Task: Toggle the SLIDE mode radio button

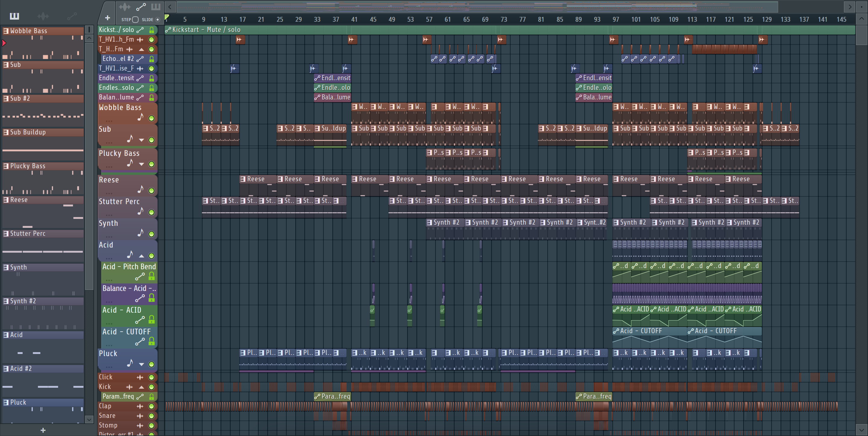Action: (157, 20)
